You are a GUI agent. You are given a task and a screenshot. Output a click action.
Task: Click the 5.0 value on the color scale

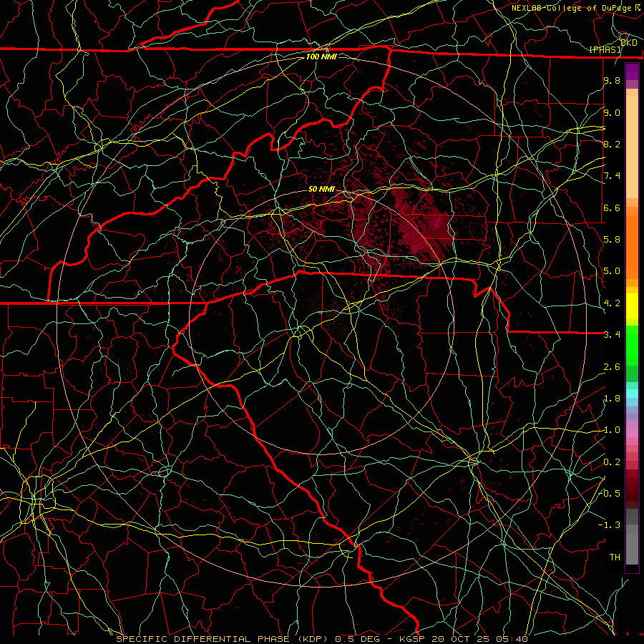click(x=612, y=271)
